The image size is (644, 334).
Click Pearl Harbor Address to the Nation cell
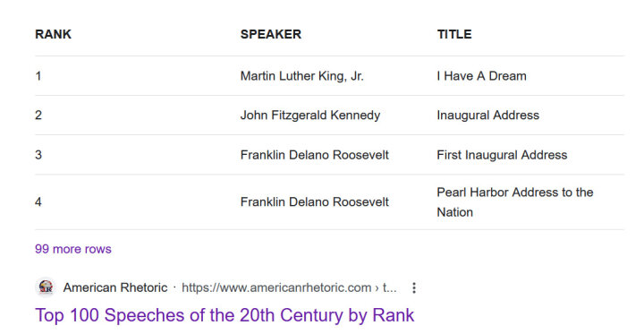(x=515, y=202)
